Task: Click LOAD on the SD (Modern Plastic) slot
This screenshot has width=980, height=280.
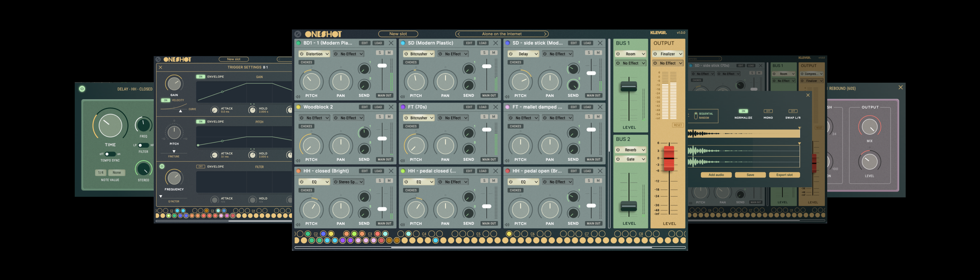Action: (x=482, y=43)
